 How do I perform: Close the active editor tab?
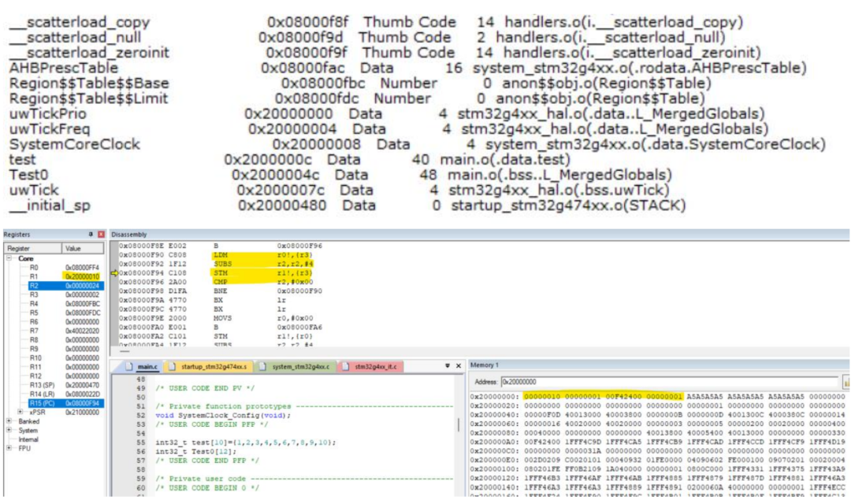pyautogui.click(x=459, y=366)
